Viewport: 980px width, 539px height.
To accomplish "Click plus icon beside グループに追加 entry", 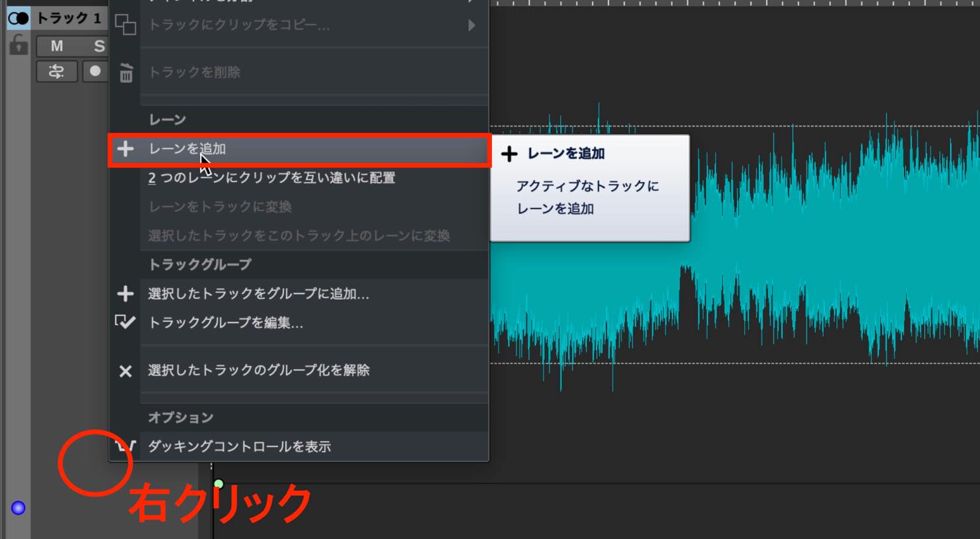I will (125, 293).
